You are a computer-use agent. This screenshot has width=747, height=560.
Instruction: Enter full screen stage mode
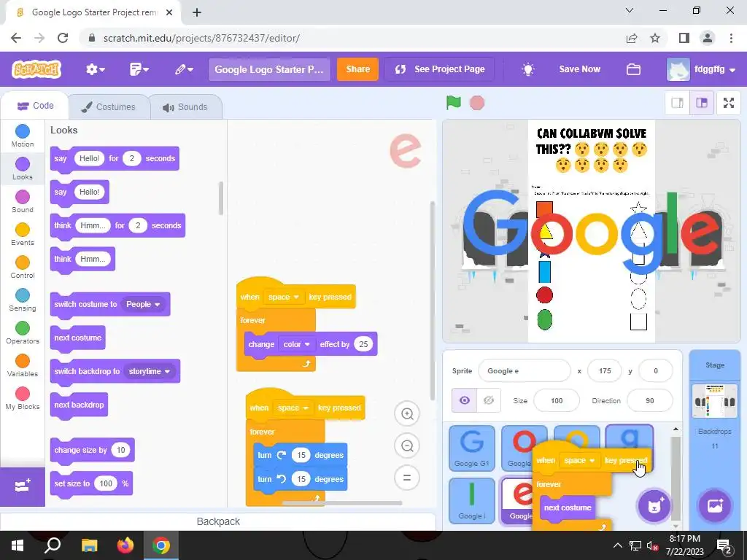(729, 103)
